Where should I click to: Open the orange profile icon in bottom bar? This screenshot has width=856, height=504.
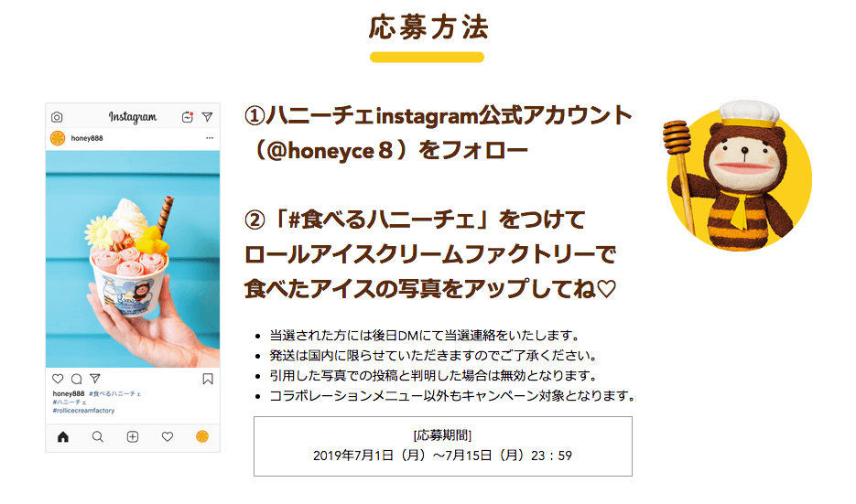pyautogui.click(x=202, y=435)
